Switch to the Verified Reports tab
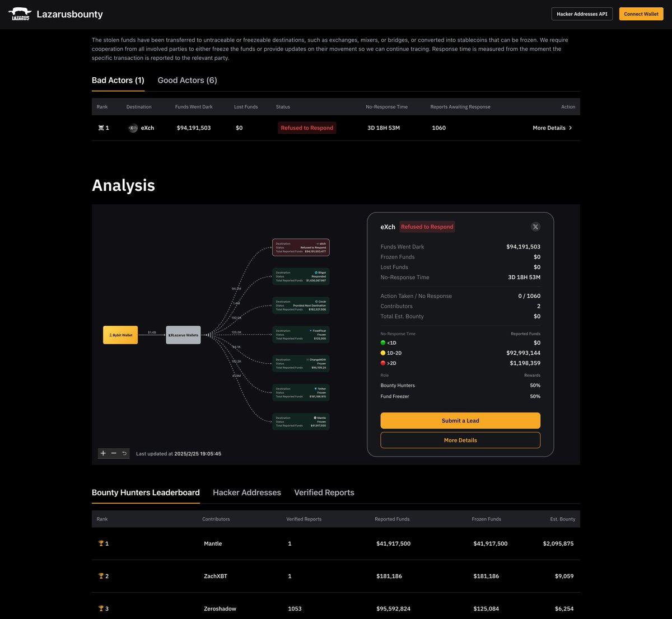The image size is (672, 619). (x=324, y=493)
